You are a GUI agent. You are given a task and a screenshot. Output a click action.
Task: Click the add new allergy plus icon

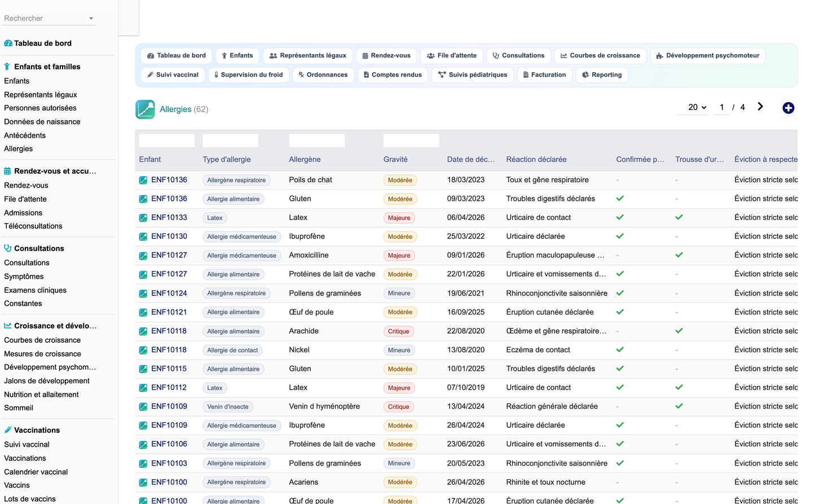(788, 108)
